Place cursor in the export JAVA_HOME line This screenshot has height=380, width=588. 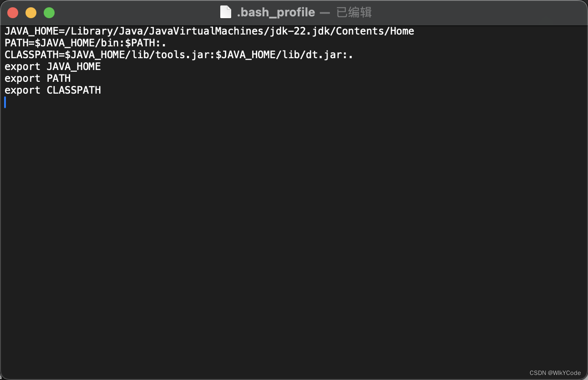click(x=53, y=67)
